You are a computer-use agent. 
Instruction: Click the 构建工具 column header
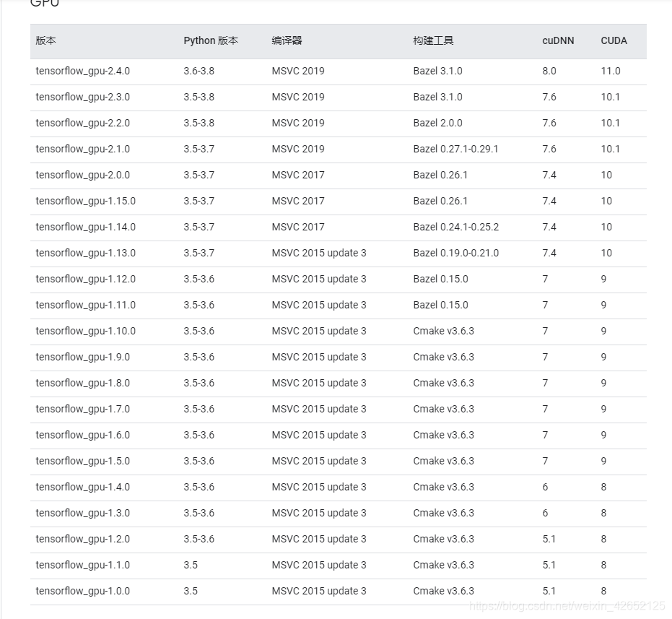click(433, 40)
